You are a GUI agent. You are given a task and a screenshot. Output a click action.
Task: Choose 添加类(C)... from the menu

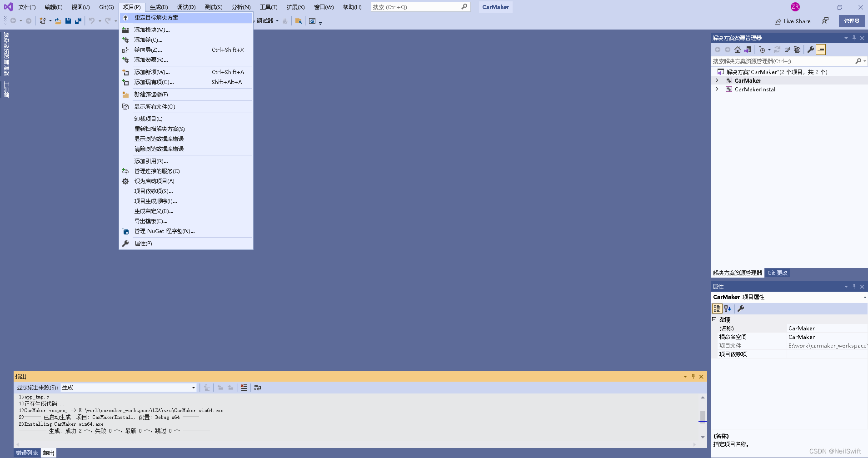click(186, 40)
